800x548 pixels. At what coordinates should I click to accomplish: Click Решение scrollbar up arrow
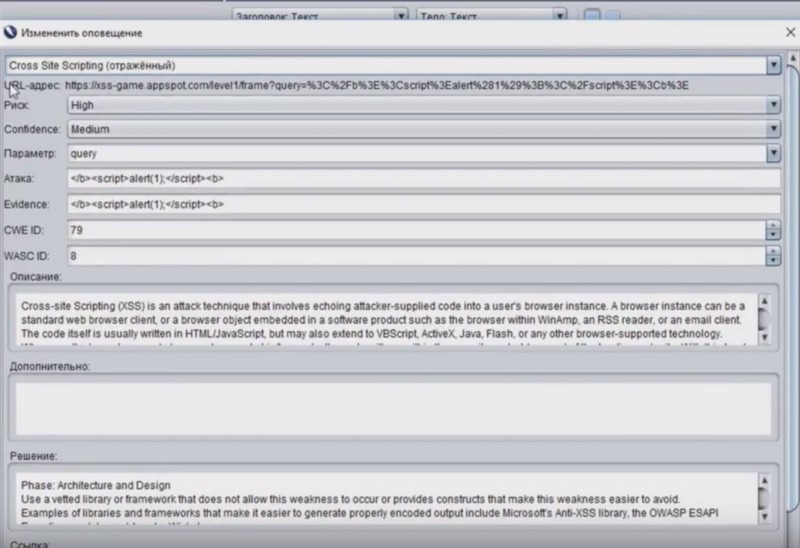tap(764, 480)
